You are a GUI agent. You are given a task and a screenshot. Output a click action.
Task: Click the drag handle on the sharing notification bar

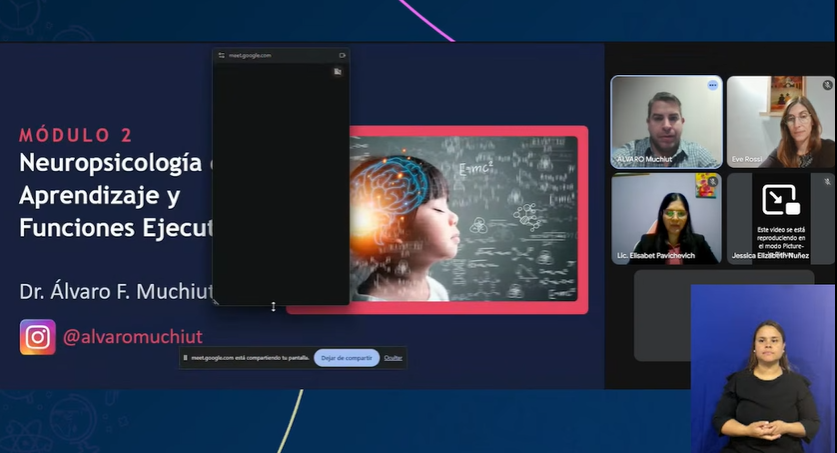185,358
